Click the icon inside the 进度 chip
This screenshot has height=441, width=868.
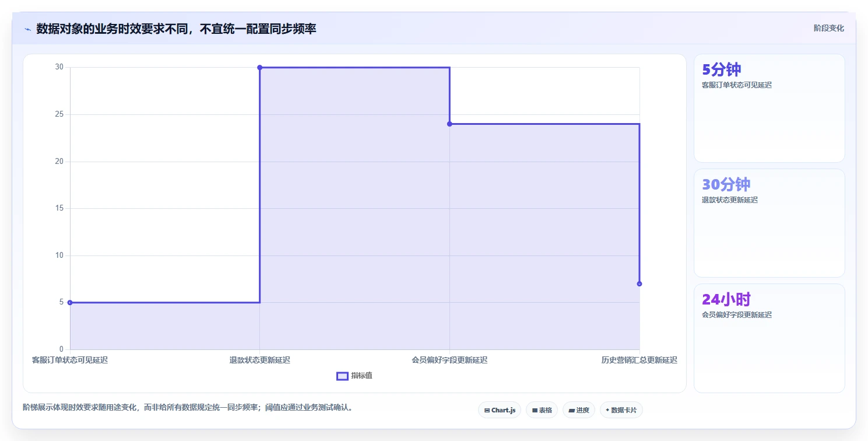click(x=572, y=411)
